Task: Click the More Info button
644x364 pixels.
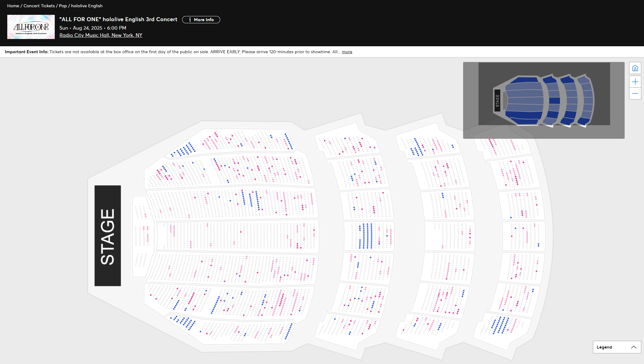Action: tap(201, 20)
